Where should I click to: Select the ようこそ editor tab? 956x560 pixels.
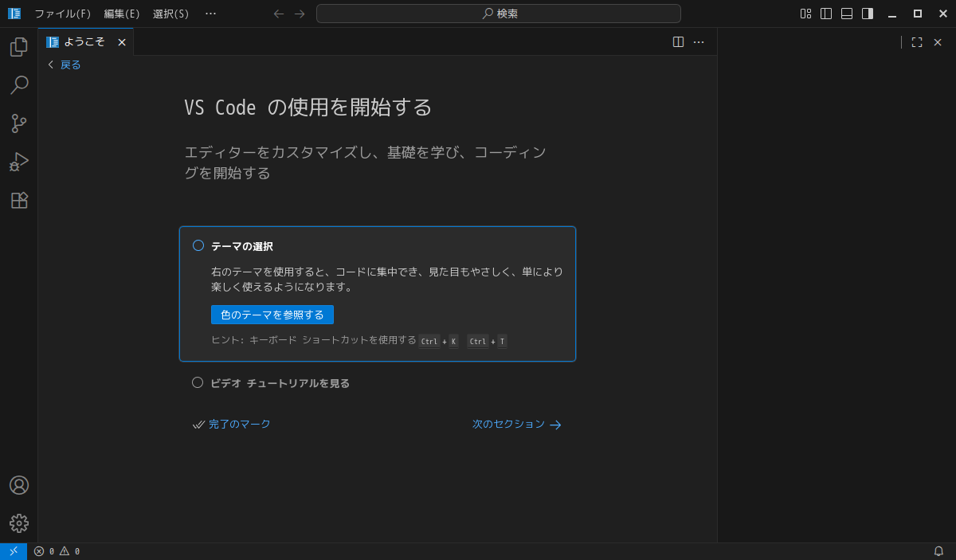pyautogui.click(x=86, y=42)
